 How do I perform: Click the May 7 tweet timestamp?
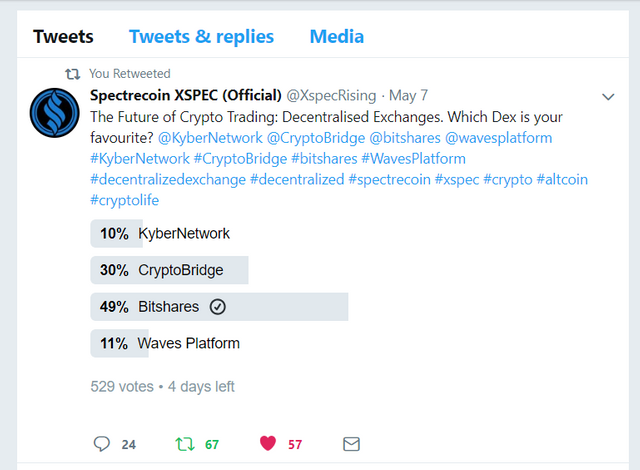click(x=408, y=95)
